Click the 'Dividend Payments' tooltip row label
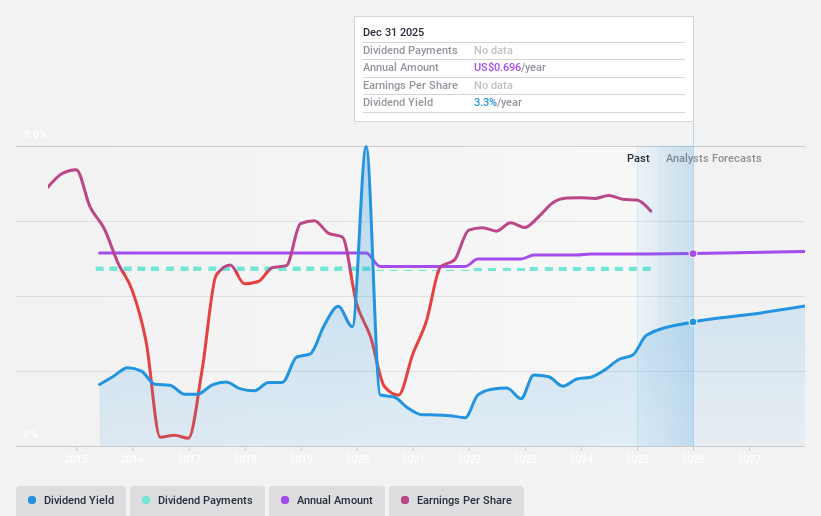The image size is (821, 516). click(x=410, y=50)
